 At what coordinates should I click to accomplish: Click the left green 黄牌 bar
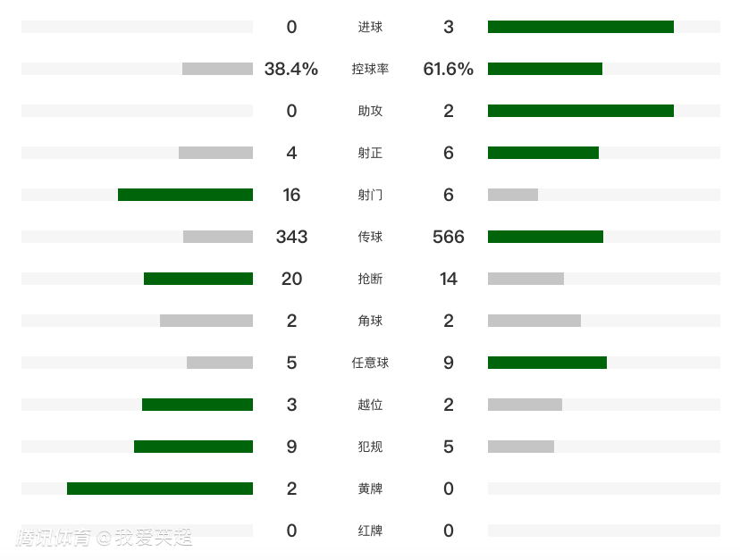coord(160,489)
